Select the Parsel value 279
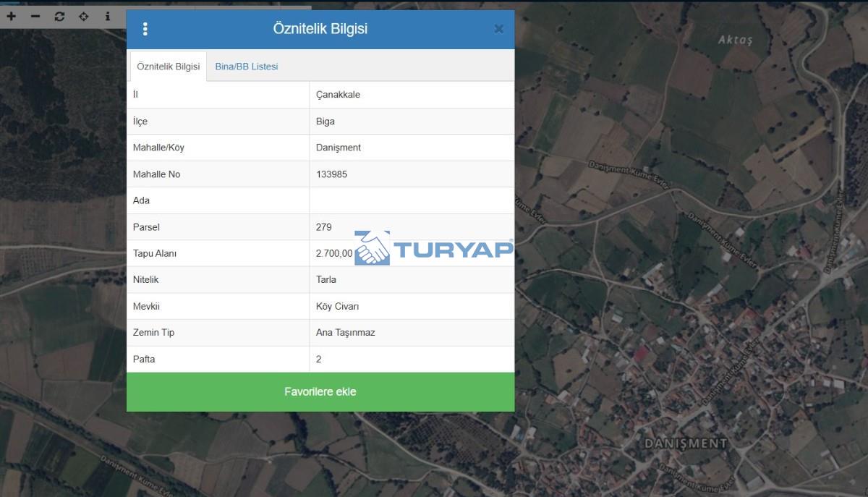Viewport: 868px width, 497px height. point(324,227)
